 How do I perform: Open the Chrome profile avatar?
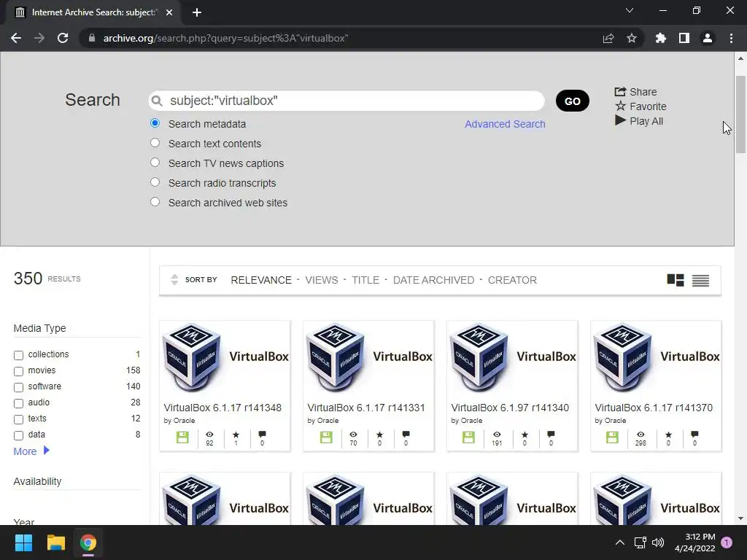tap(708, 38)
